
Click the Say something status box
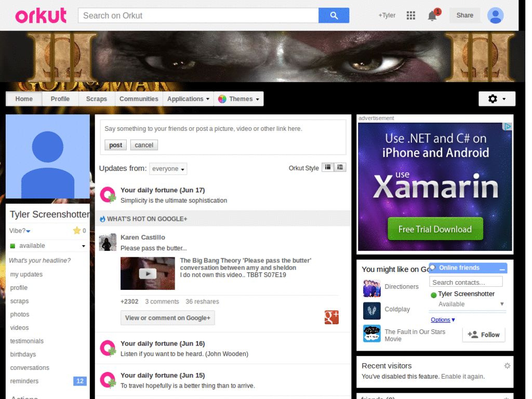(223, 129)
